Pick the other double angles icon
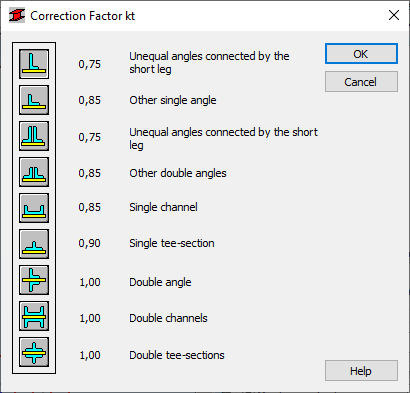This screenshot has height=393, width=410. click(34, 172)
